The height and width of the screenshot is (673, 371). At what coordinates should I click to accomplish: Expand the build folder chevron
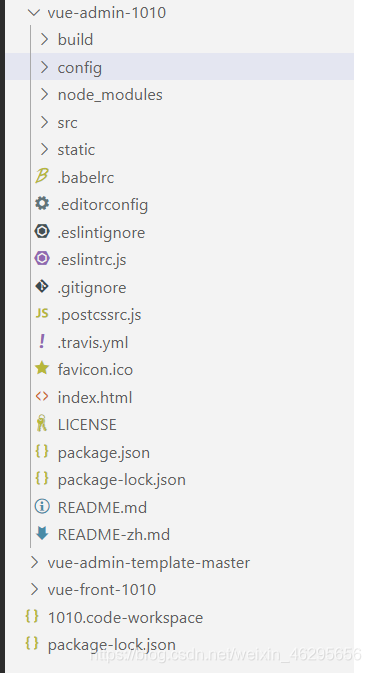click(44, 39)
